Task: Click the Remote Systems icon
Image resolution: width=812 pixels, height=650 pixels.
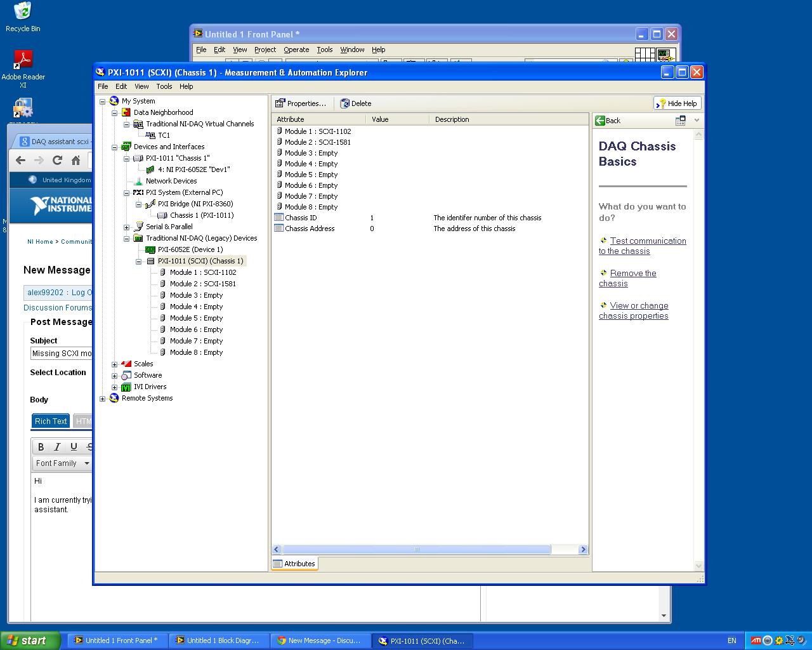Action: [114, 398]
